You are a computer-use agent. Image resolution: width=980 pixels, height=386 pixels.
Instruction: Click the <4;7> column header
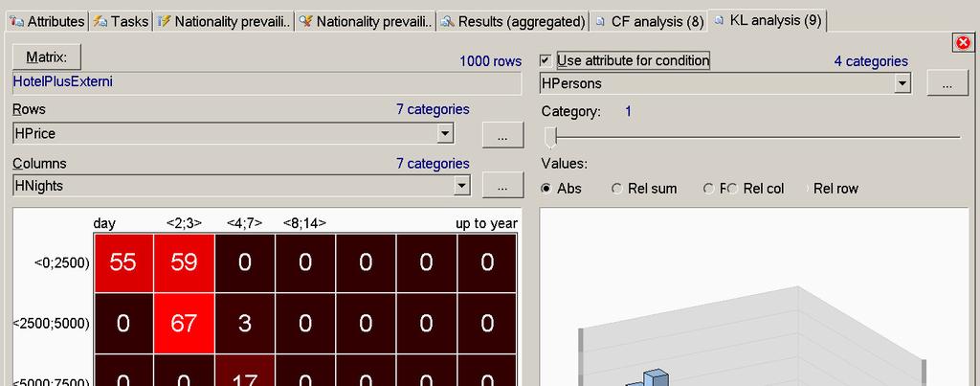point(244,223)
